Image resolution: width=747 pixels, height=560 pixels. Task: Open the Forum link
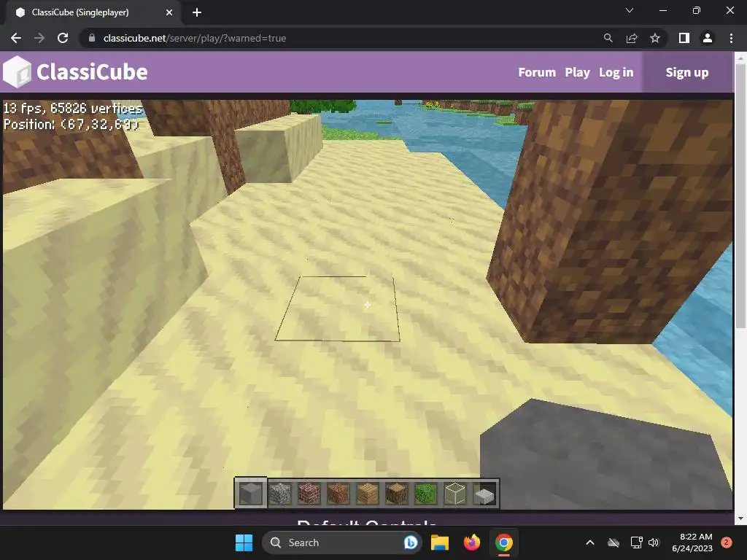point(537,72)
